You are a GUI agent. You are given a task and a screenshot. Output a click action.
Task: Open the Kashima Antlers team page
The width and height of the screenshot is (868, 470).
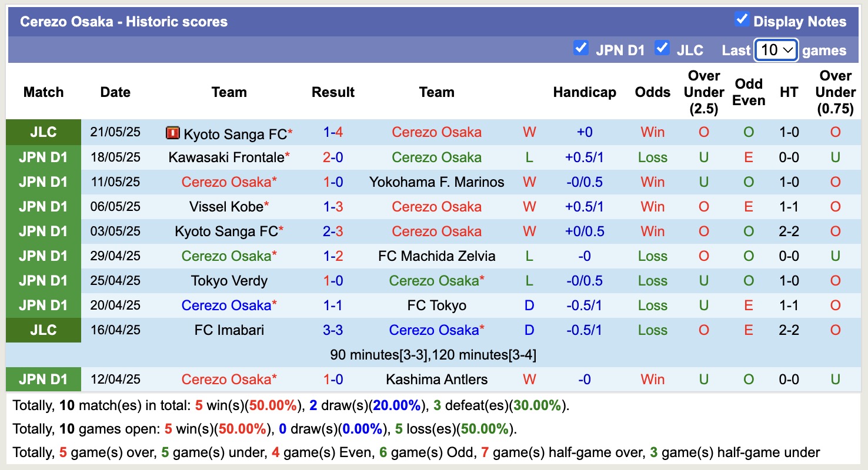click(x=436, y=379)
